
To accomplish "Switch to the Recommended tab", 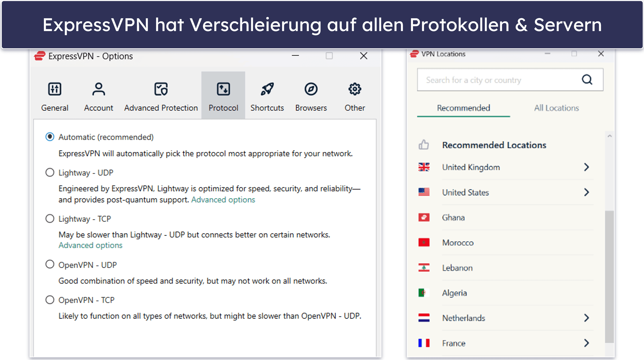I will click(464, 108).
